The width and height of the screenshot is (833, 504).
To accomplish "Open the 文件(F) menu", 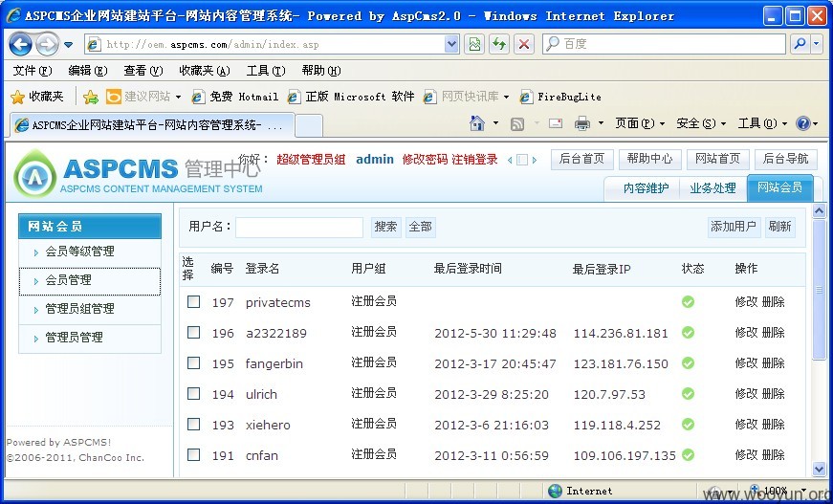I will (33, 71).
